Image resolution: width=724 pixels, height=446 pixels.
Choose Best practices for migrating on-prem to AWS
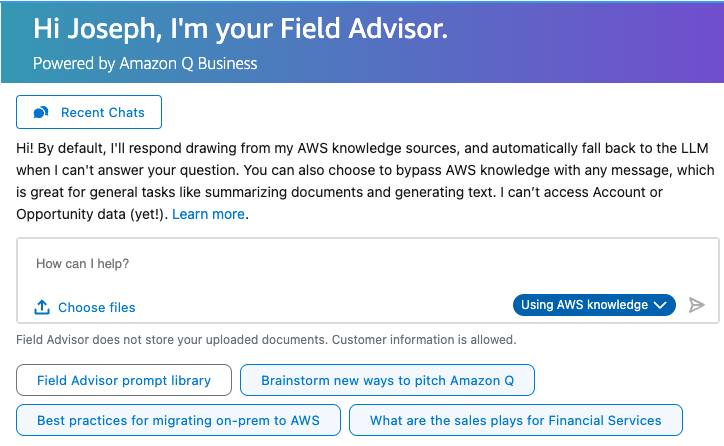pyautogui.click(x=178, y=420)
